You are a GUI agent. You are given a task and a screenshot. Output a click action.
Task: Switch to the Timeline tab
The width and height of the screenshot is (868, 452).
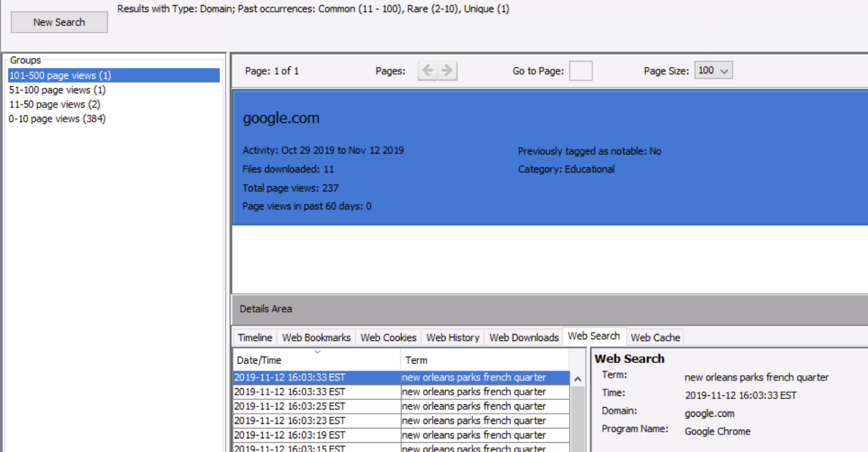click(x=254, y=337)
